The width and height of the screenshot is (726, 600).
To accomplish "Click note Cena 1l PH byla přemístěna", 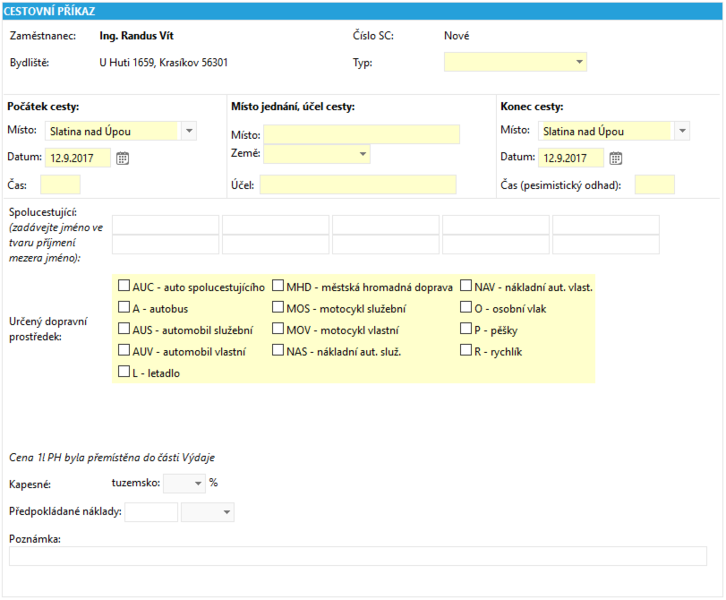I will [112, 457].
